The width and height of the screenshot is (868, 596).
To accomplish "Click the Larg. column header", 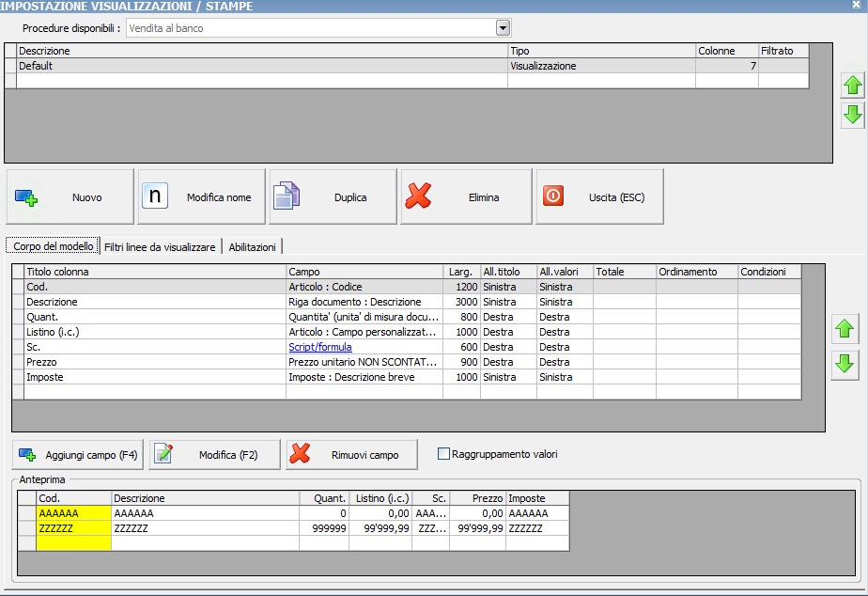I will coord(461,272).
